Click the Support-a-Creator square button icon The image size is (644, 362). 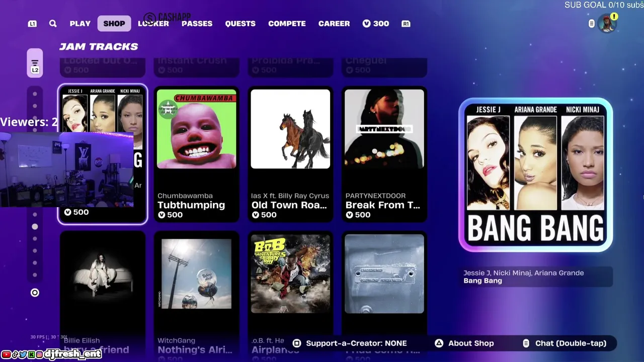297,343
